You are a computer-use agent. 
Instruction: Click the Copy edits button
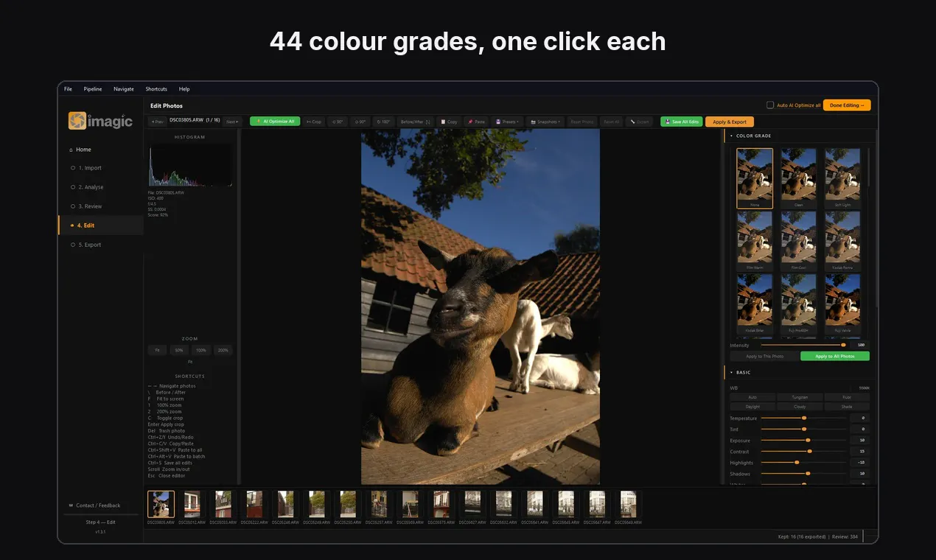(x=449, y=122)
